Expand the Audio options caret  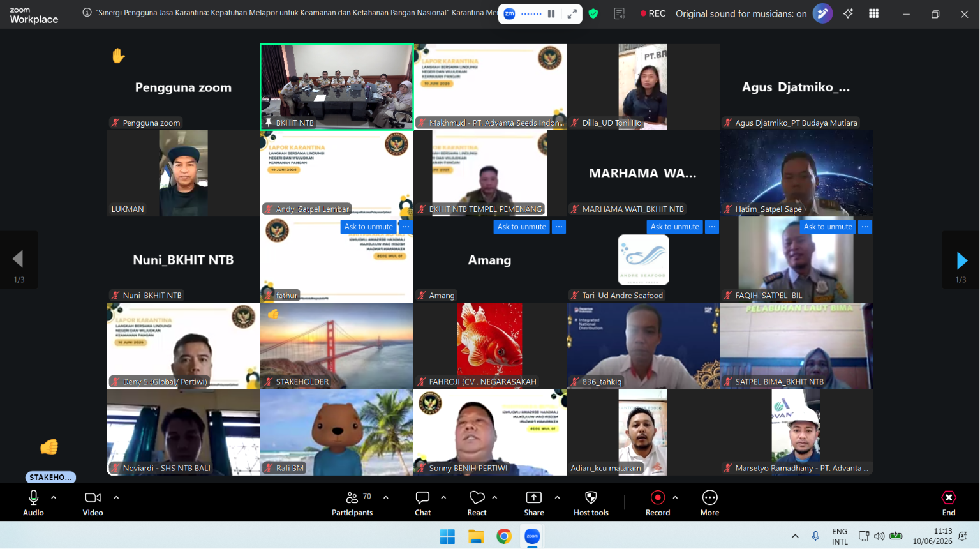54,497
